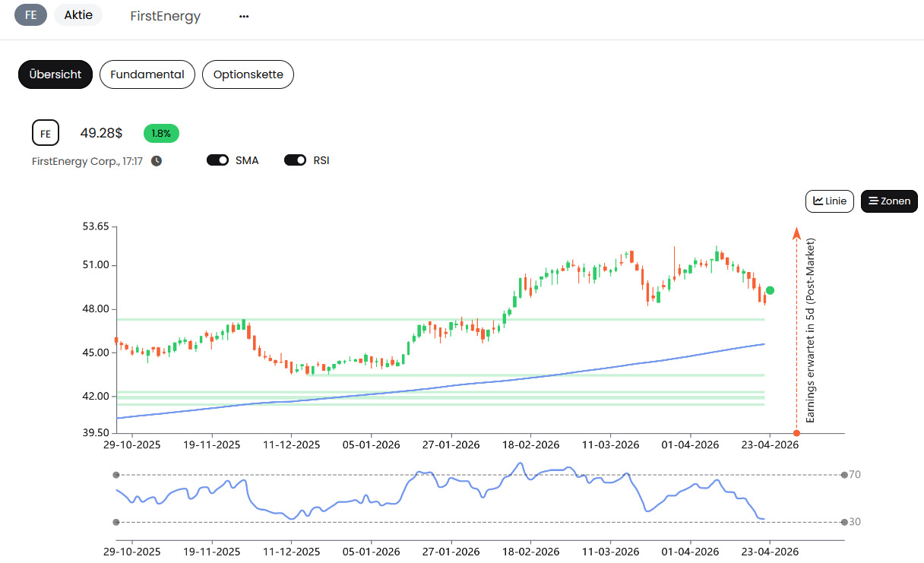Click the green 1.8% change badge
Screen dimensions: 924x563
click(x=161, y=133)
